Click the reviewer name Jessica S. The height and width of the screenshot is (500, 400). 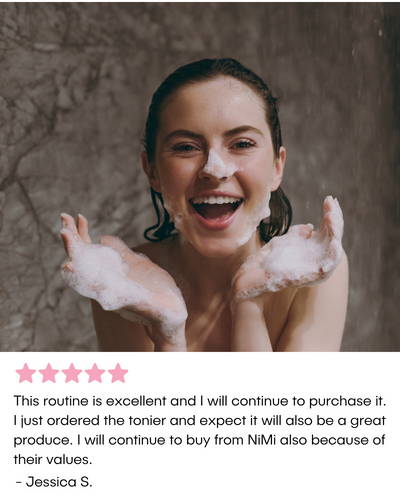59,482
